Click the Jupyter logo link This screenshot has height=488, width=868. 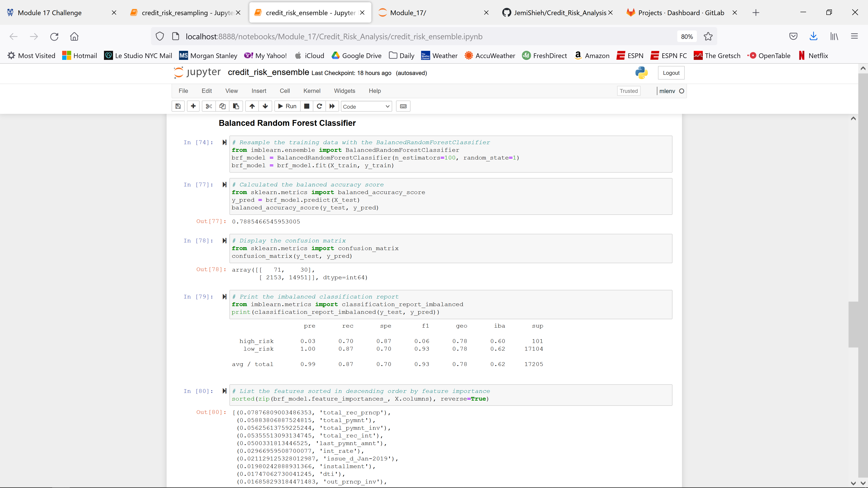tap(197, 72)
